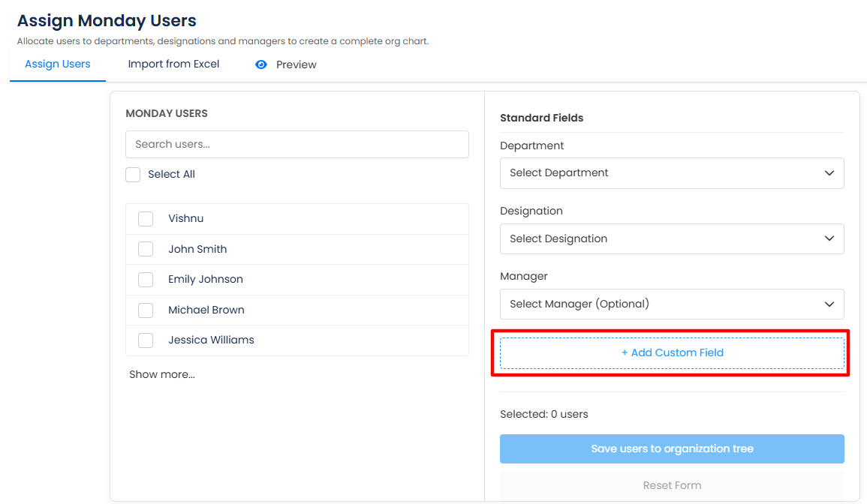Open the Select Manager (Optional) dropdown
The image size is (867, 504).
tap(672, 304)
